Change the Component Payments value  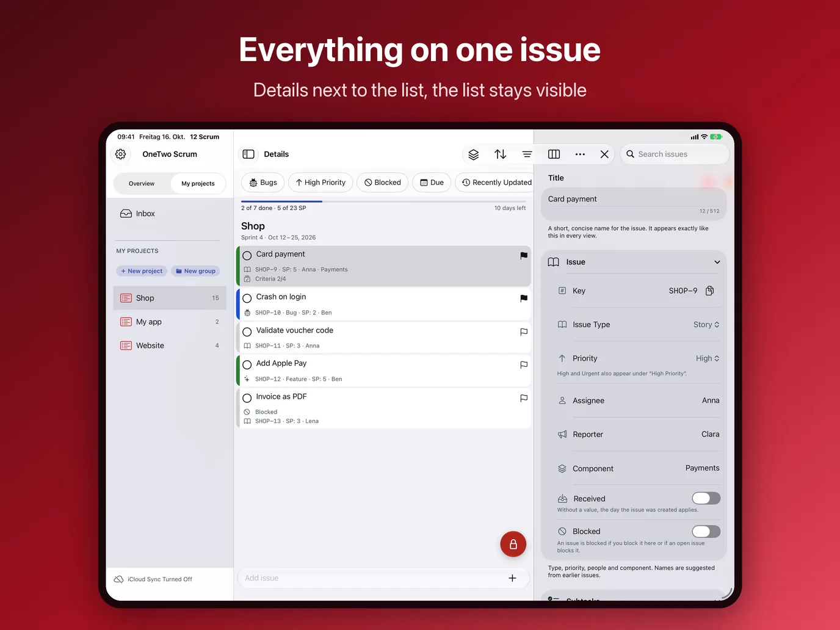[702, 468]
